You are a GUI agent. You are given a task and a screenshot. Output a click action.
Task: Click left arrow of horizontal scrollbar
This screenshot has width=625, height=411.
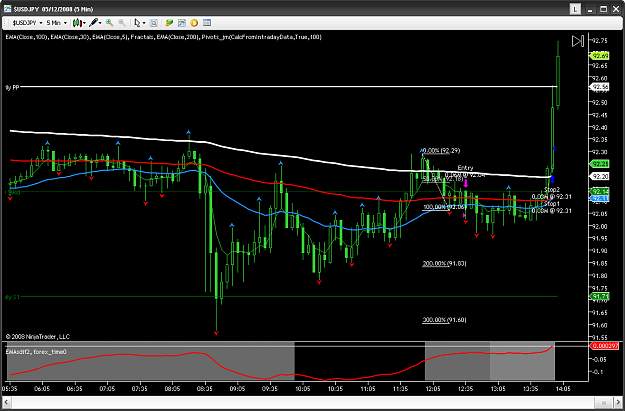pyautogui.click(x=6, y=403)
